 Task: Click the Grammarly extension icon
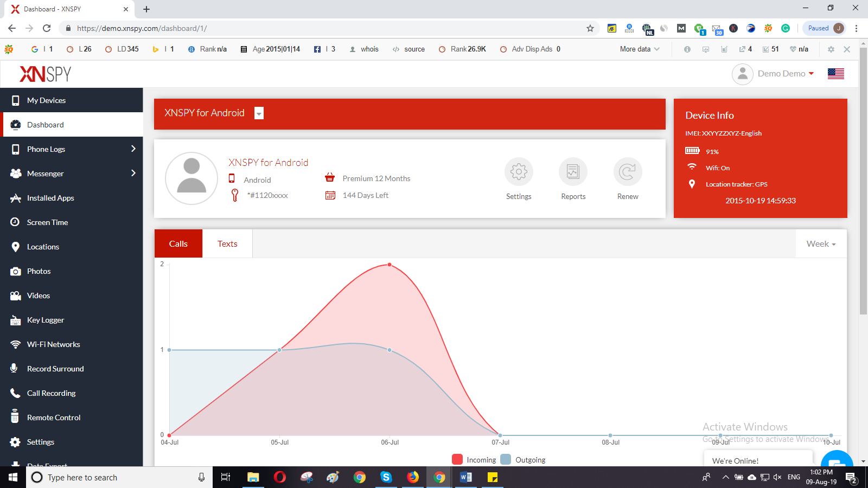point(786,28)
